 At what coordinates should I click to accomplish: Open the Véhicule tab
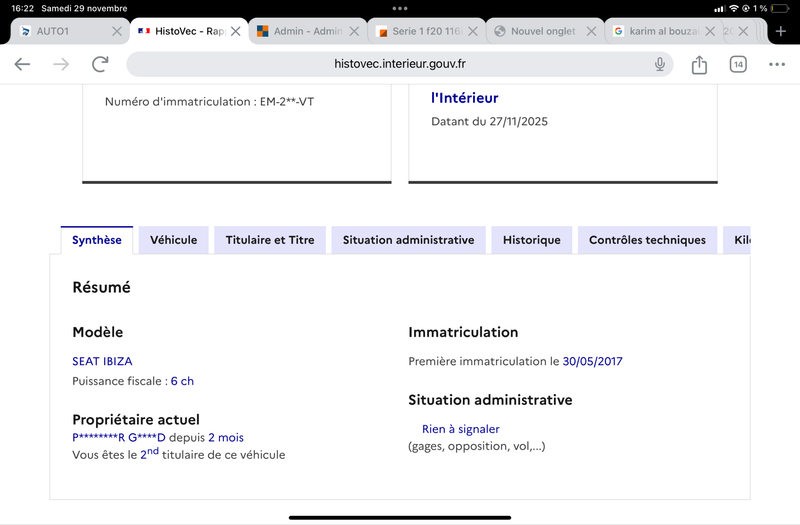click(173, 240)
